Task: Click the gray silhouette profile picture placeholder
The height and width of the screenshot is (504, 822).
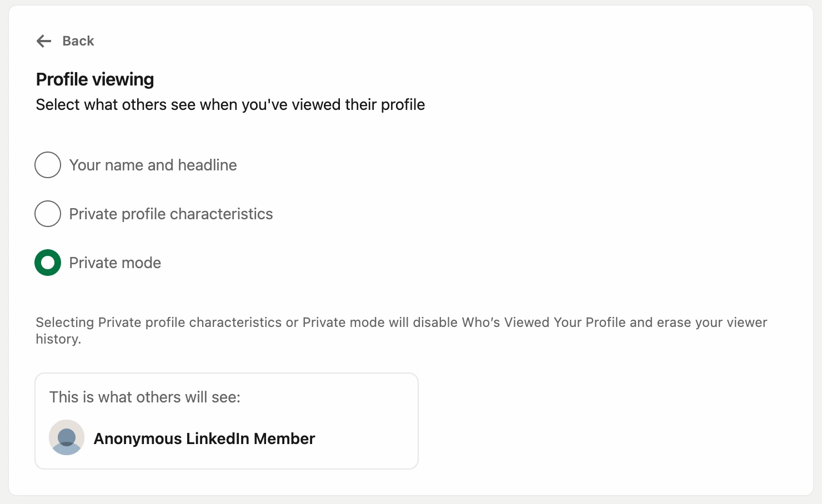Action: [x=66, y=437]
